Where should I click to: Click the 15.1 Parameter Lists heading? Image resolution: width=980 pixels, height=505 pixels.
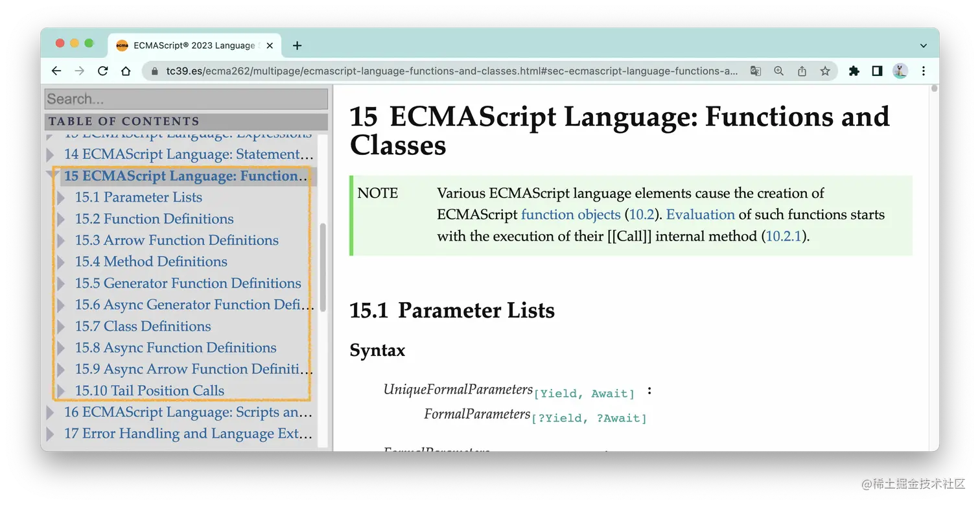pos(452,311)
